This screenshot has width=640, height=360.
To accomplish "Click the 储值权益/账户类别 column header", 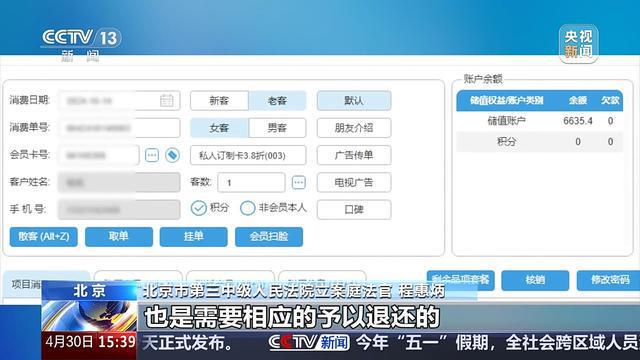I will [507, 100].
